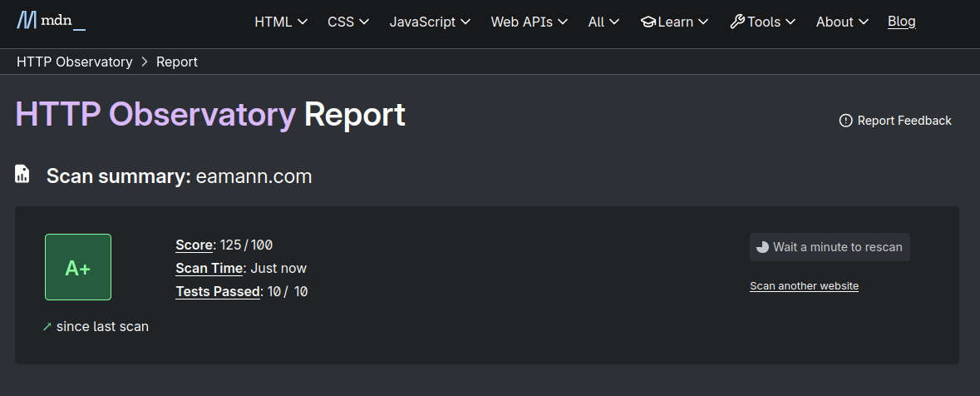This screenshot has width=980, height=396.
Task: Expand the Tools dropdown chevron
Action: coord(790,22)
